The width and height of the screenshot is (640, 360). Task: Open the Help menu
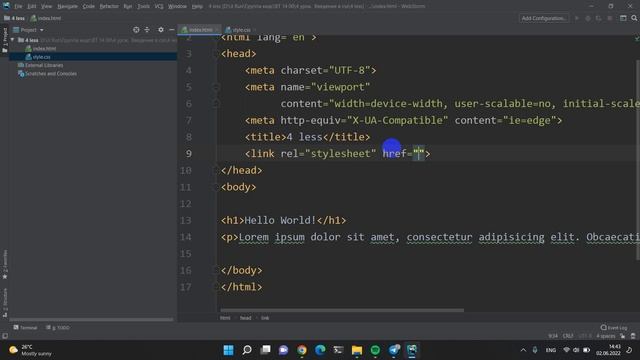197,6
